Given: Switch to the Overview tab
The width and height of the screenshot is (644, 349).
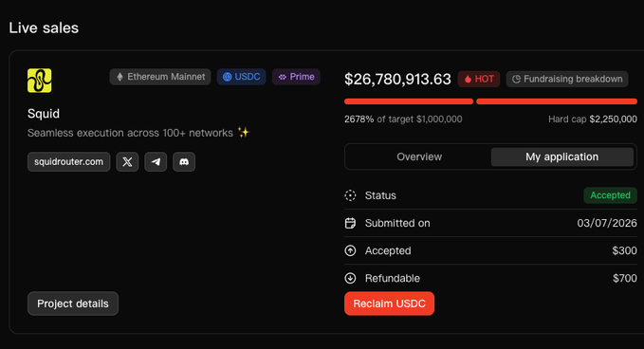Looking at the screenshot, I should tap(419, 156).
